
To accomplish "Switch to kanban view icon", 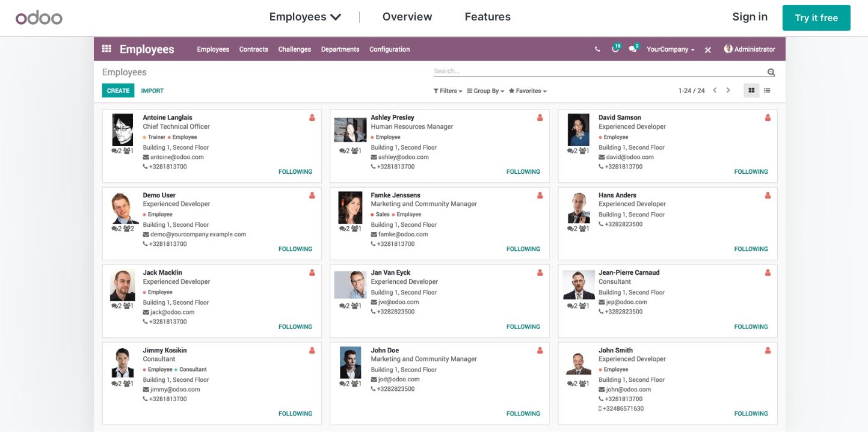I will (751, 91).
